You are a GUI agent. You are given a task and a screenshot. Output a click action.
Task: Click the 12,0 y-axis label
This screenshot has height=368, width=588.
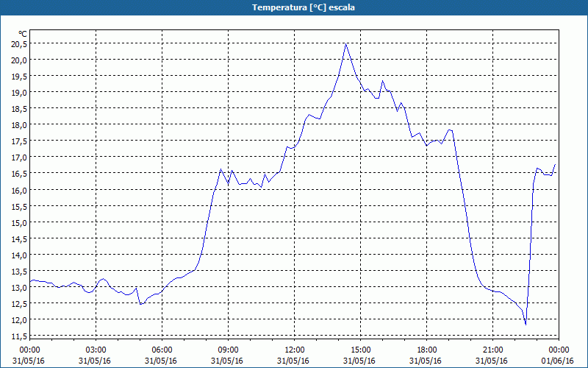tap(20, 320)
